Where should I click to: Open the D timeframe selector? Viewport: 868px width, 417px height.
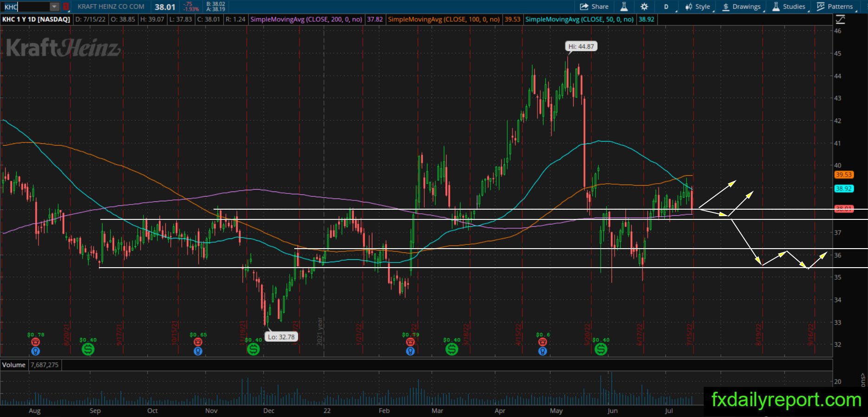click(x=666, y=6)
